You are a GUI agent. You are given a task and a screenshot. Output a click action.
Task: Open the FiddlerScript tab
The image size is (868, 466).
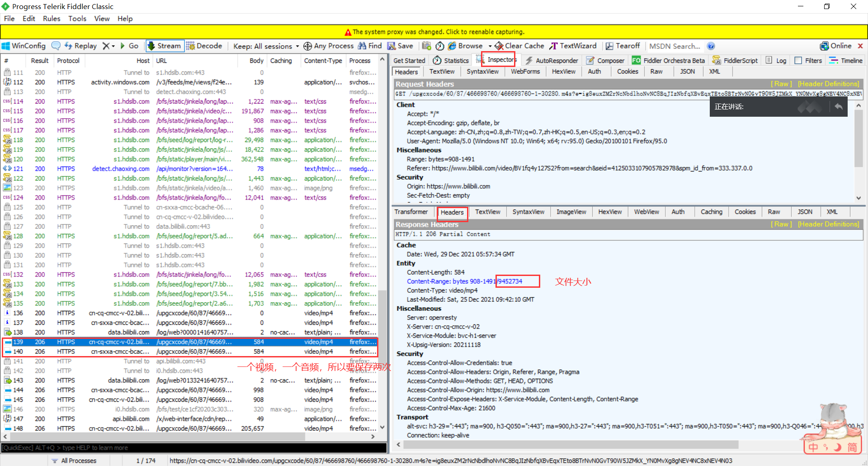[x=735, y=61]
